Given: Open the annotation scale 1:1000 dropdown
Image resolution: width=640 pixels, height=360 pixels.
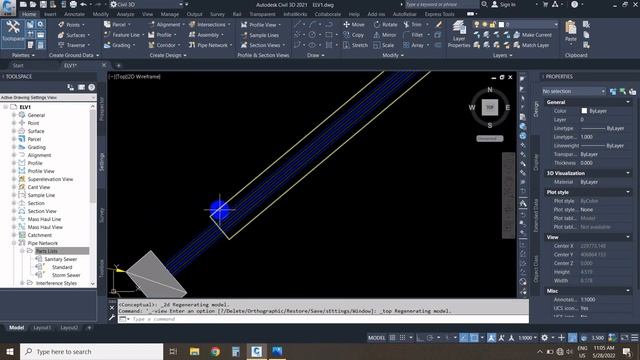Looking at the screenshot, I should point(528,338).
